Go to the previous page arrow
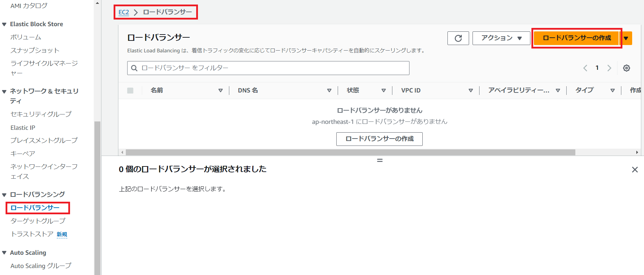This screenshot has width=644, height=275. click(x=585, y=68)
